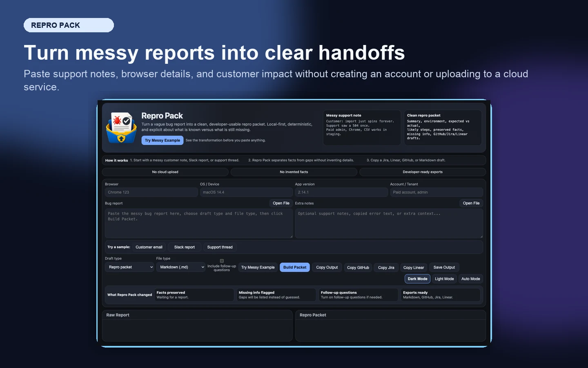
Task: Click the blue Build Packet button
Action: coord(295,267)
